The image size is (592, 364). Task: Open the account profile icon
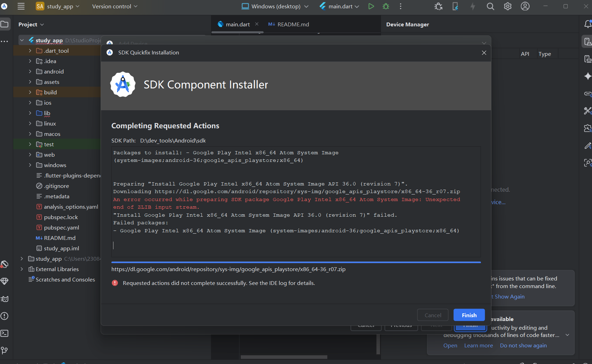pos(525,6)
